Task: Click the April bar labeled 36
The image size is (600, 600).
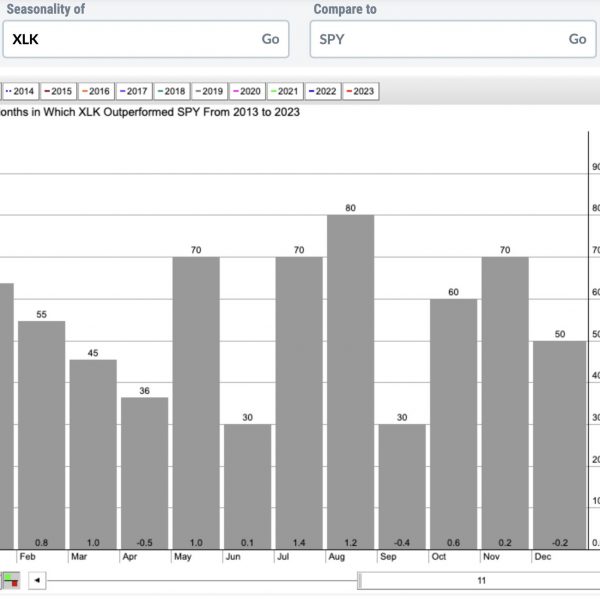Action: tap(144, 473)
